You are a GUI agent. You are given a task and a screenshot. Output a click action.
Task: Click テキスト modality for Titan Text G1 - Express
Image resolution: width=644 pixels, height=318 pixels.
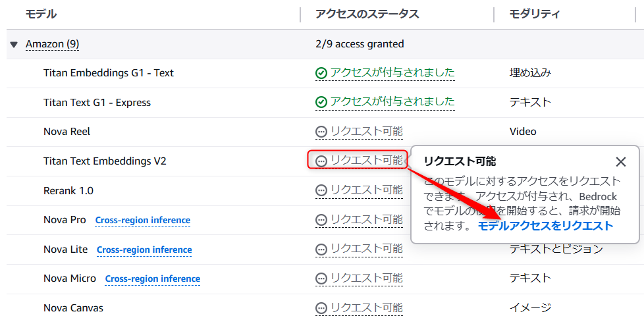click(x=530, y=102)
